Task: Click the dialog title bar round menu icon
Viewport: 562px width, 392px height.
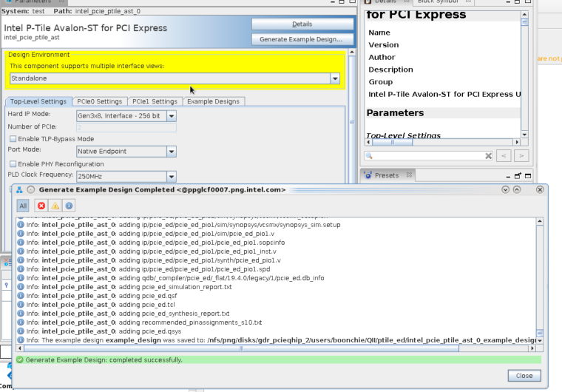Action: 31,190
